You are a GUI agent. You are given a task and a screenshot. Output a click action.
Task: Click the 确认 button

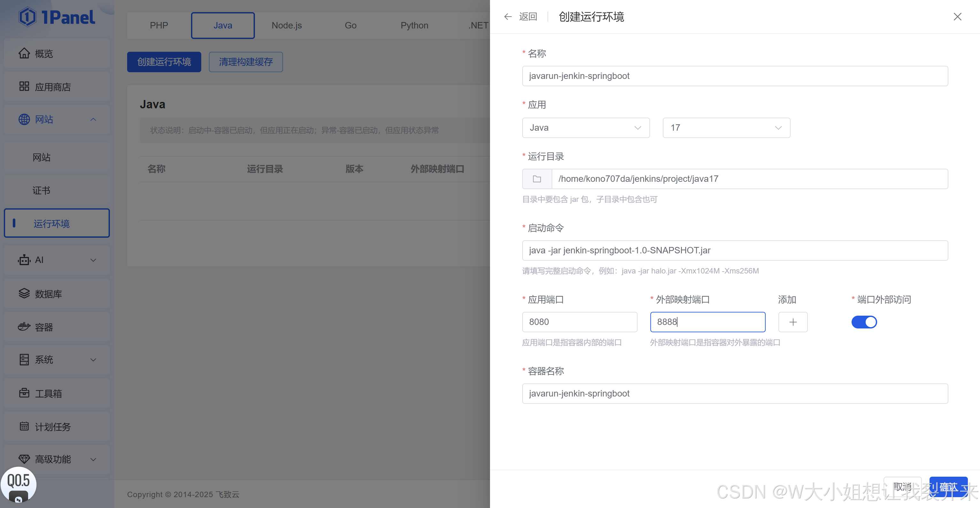(x=948, y=486)
